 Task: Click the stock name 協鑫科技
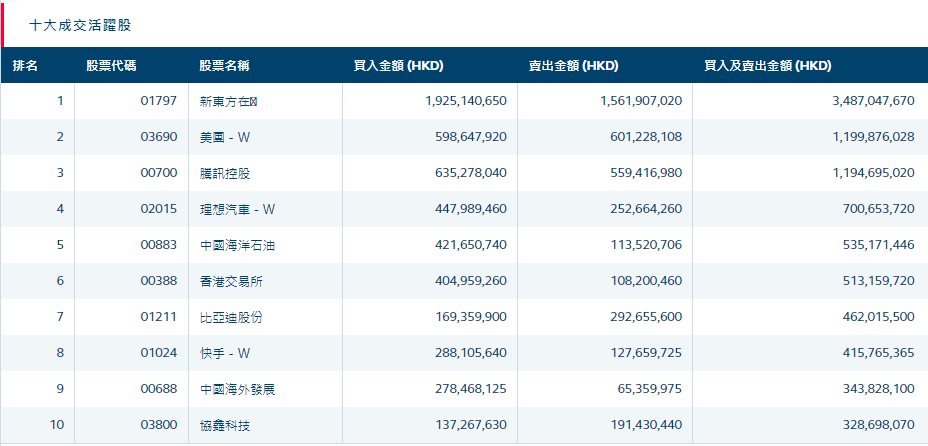(225, 425)
